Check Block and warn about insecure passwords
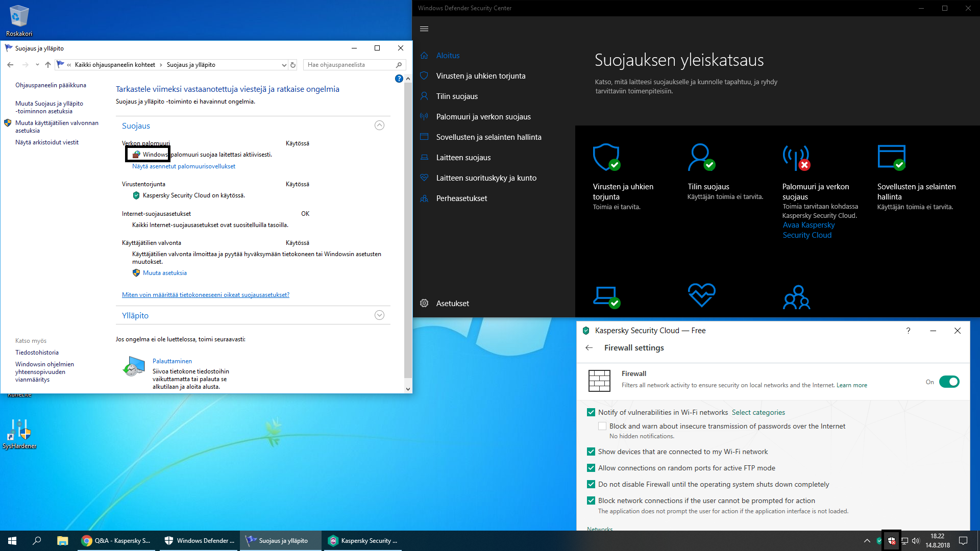The width and height of the screenshot is (980, 551). [602, 427]
